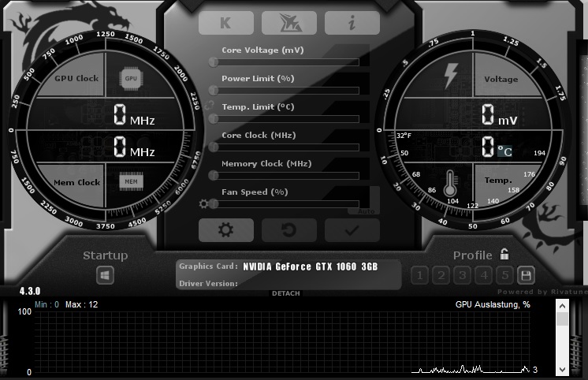The image size is (588, 380).
Task: Click the Temp. Limit slider handle
Action: (214, 119)
